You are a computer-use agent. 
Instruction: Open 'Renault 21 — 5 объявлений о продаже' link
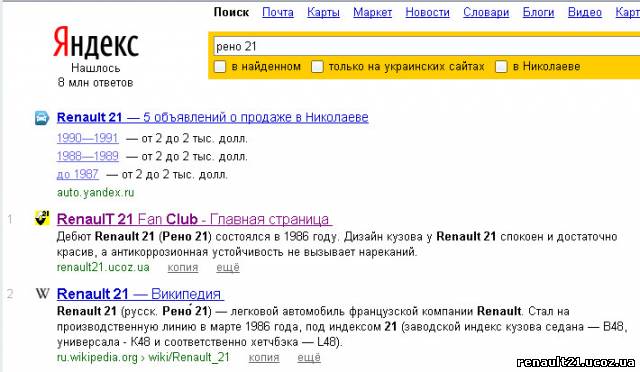pyautogui.click(x=212, y=118)
